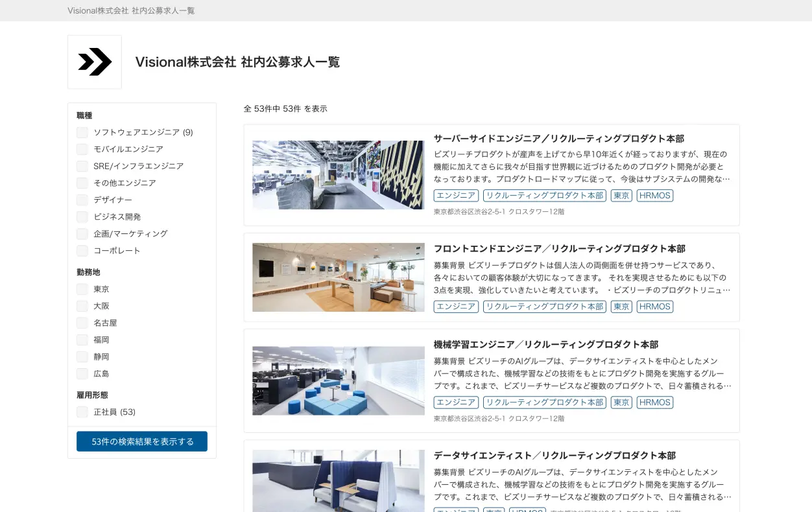Select the 大阪 location checkbox

pyautogui.click(x=82, y=306)
